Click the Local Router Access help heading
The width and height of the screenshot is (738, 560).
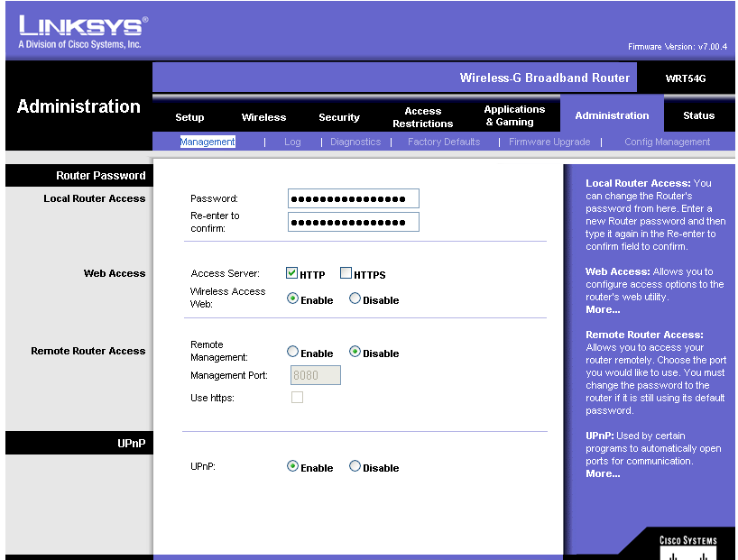(x=638, y=183)
